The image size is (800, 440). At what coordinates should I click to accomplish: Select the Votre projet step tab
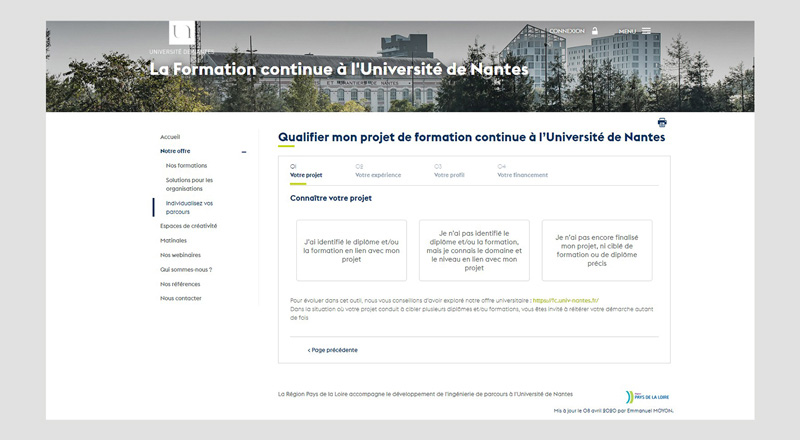[306, 171]
